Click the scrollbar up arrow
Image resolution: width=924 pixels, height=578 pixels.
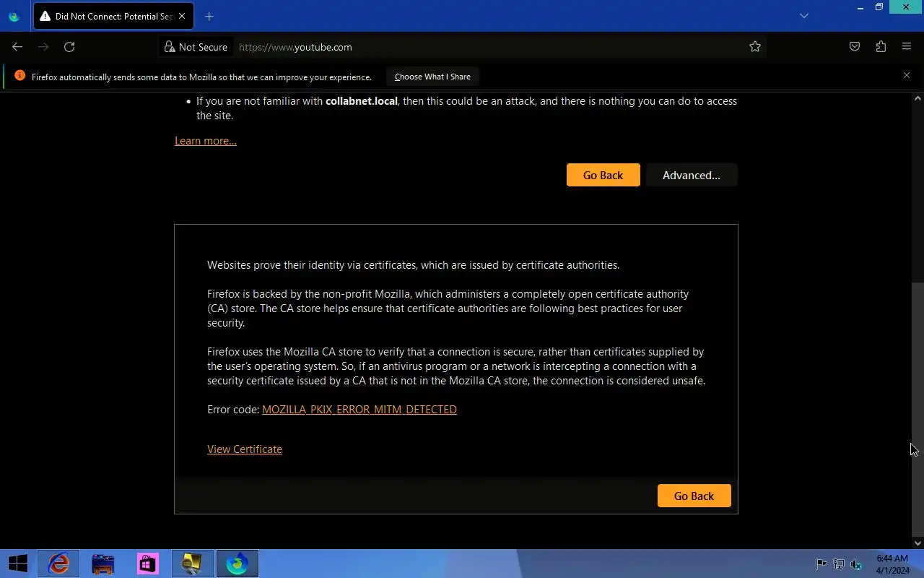coord(918,98)
